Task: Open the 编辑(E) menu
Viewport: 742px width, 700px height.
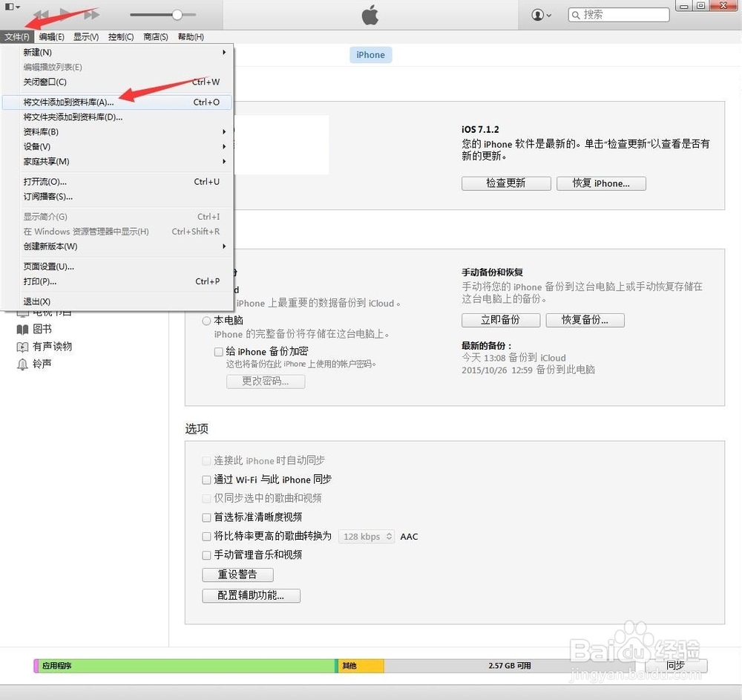Action: [52, 37]
